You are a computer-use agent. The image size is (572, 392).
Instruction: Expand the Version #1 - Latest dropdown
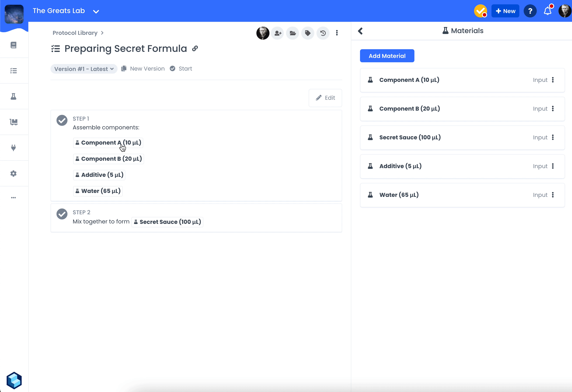(84, 69)
